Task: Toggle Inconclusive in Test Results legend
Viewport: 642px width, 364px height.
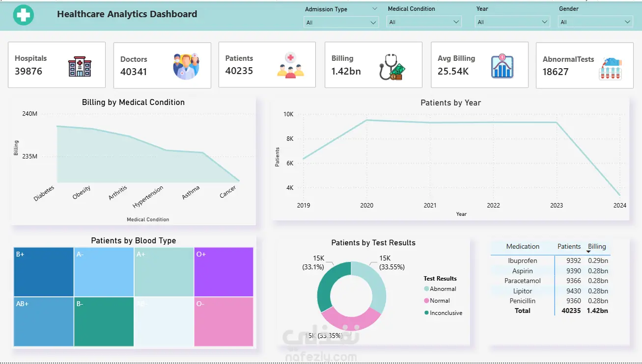Action: pos(443,313)
